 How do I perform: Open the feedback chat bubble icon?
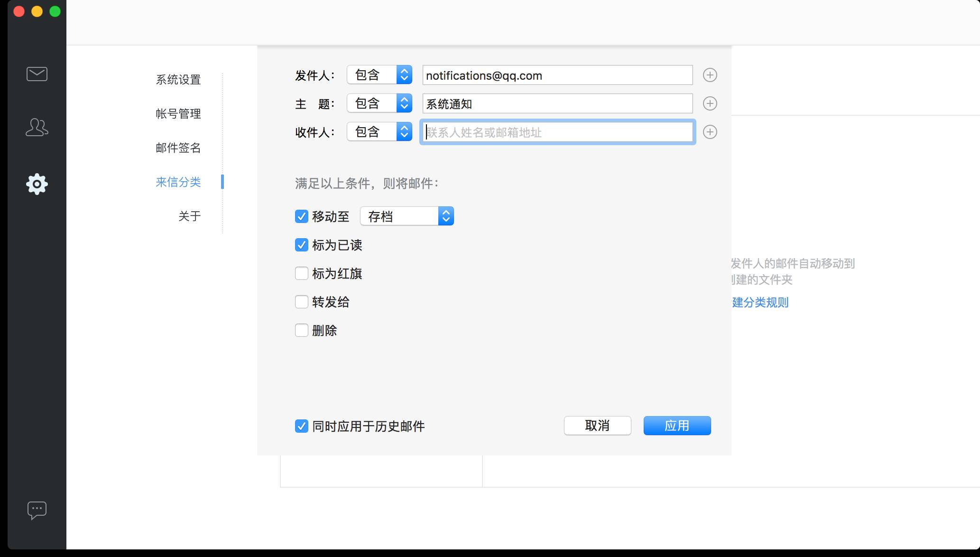pyautogui.click(x=37, y=510)
